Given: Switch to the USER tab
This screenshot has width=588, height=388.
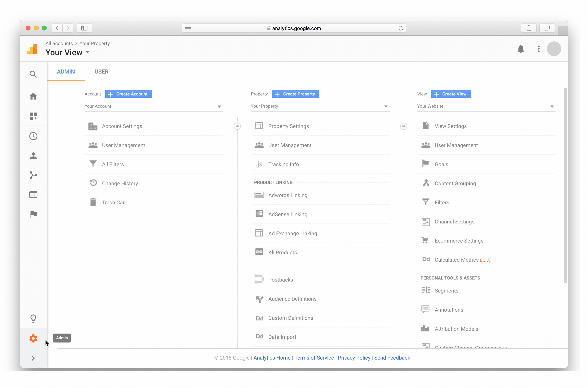Looking at the screenshot, I should [x=101, y=72].
